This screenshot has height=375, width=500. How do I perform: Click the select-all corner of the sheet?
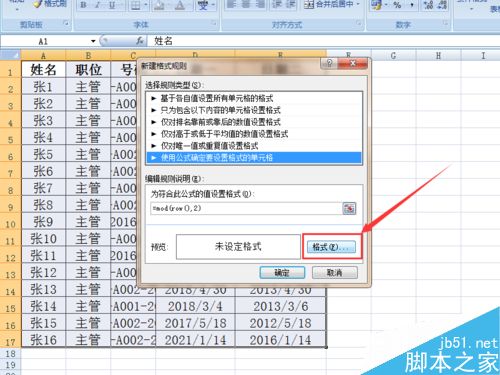[x=11, y=55]
